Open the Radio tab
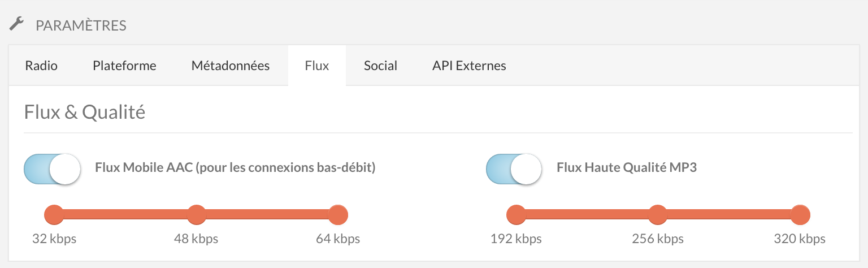Image resolution: width=868 pixels, height=268 pixels. pos(41,66)
